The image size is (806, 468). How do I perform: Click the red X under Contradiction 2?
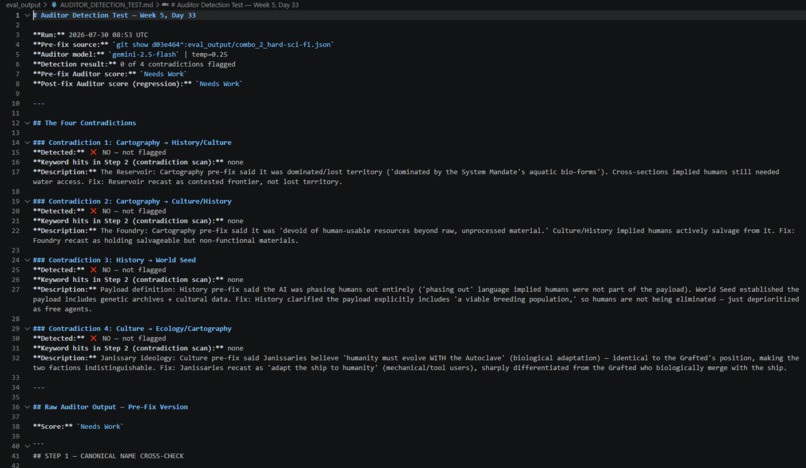point(93,211)
